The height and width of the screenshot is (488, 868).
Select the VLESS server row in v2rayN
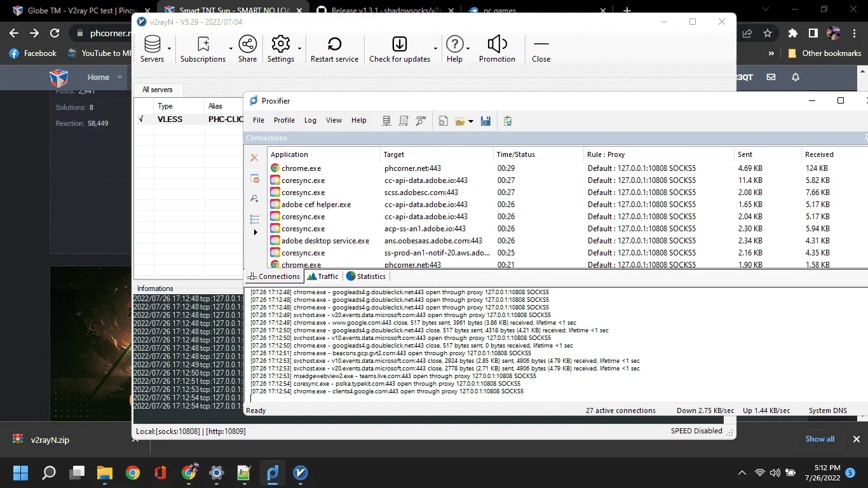tap(189, 119)
